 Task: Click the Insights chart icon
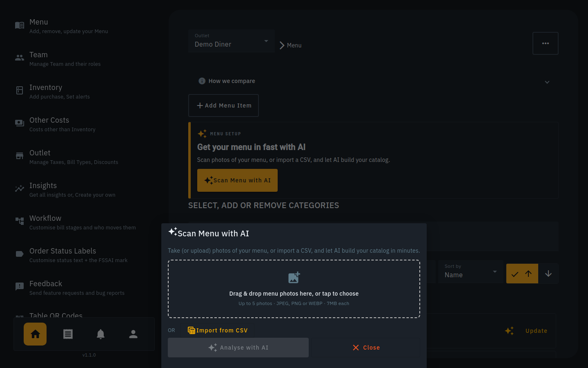tap(20, 188)
